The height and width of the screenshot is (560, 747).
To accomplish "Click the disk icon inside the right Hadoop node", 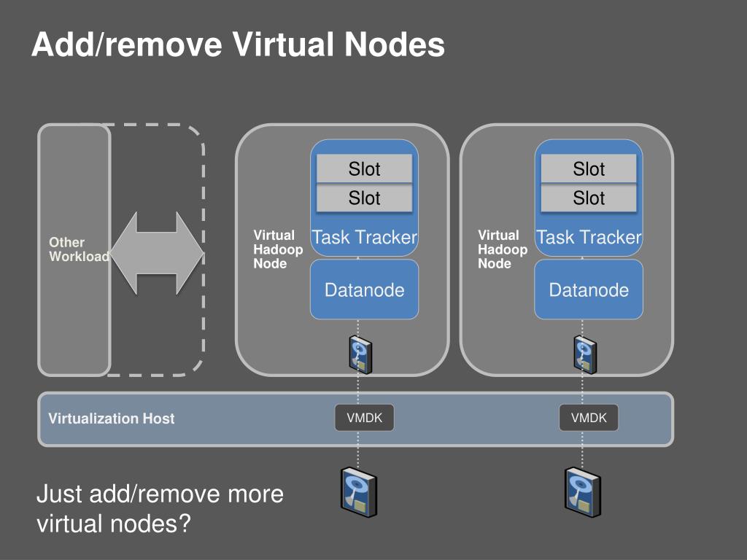I will [x=585, y=355].
